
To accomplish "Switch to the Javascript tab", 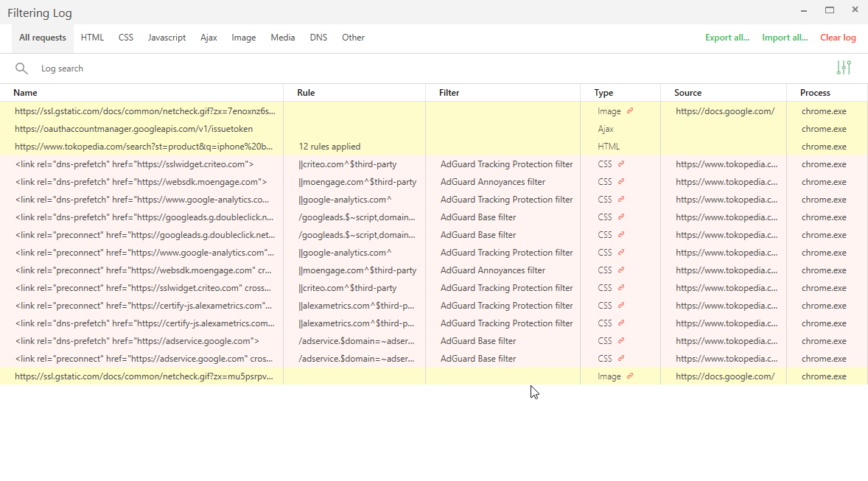I will pos(167,37).
